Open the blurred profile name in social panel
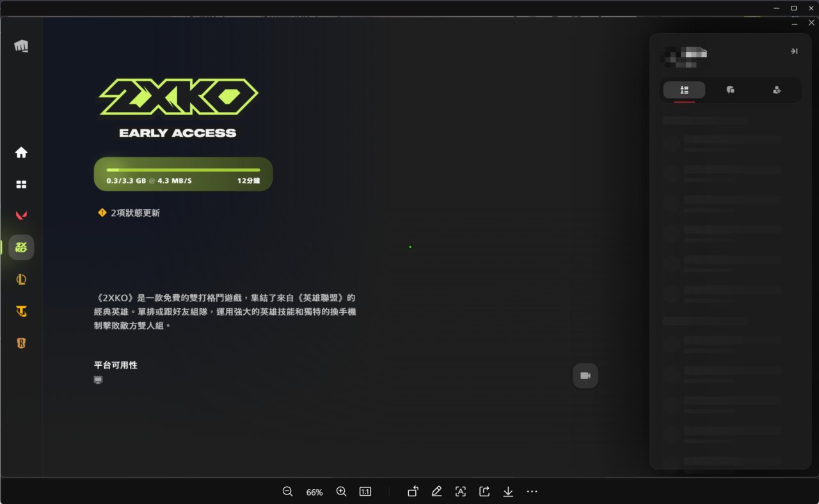 683,56
